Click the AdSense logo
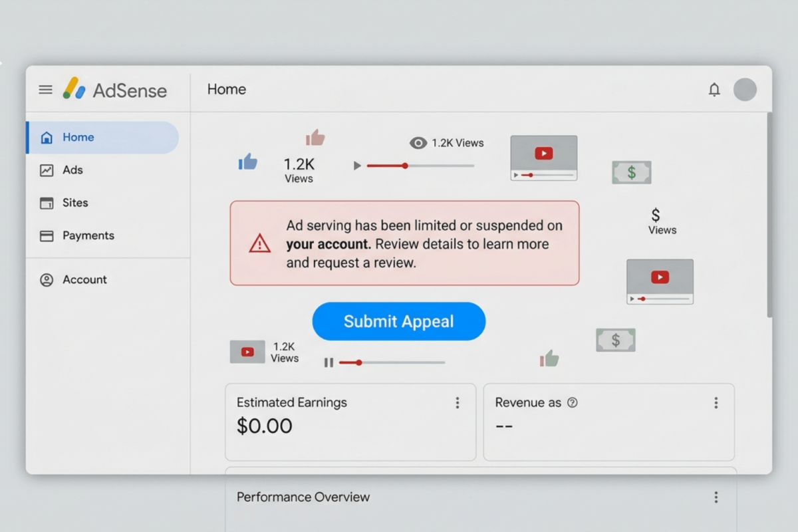The width and height of the screenshot is (798, 532). [115, 90]
